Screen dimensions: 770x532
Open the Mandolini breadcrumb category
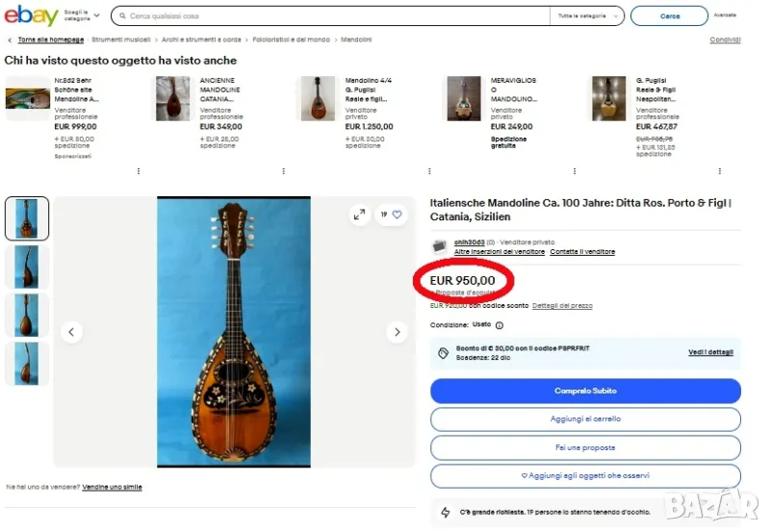coord(356,39)
